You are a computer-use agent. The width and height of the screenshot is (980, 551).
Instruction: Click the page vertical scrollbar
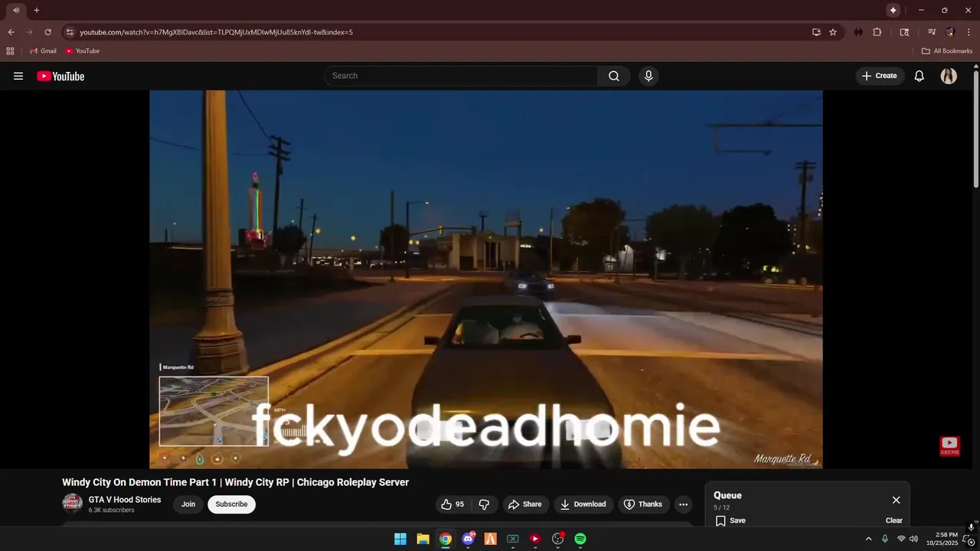[x=975, y=130]
